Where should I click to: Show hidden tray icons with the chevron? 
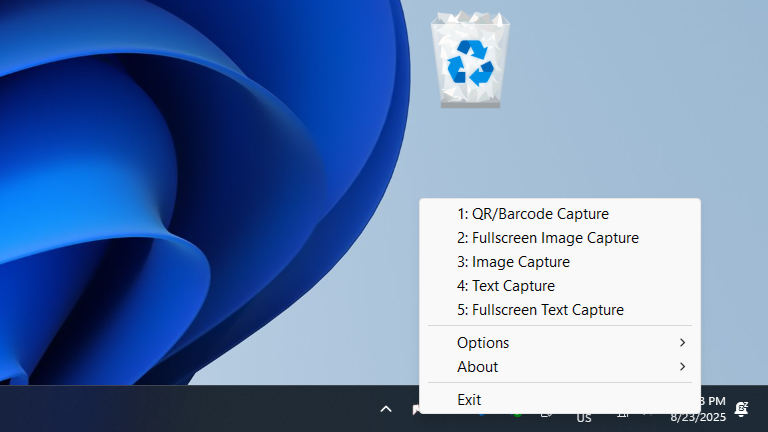click(x=386, y=408)
